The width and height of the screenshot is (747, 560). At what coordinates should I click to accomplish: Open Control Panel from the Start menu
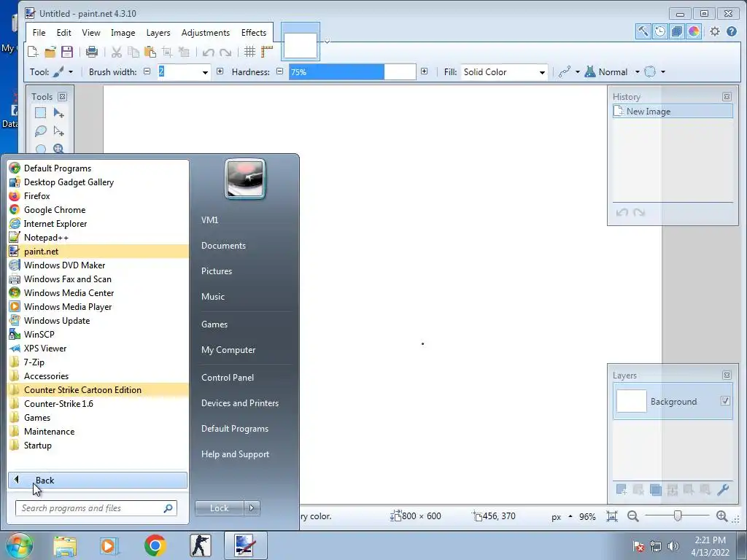pyautogui.click(x=228, y=377)
